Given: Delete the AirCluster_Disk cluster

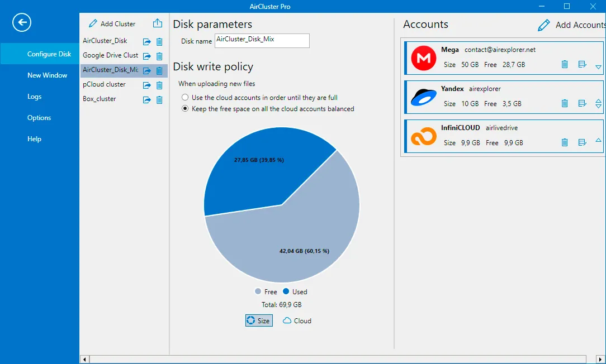Looking at the screenshot, I should pos(159,42).
